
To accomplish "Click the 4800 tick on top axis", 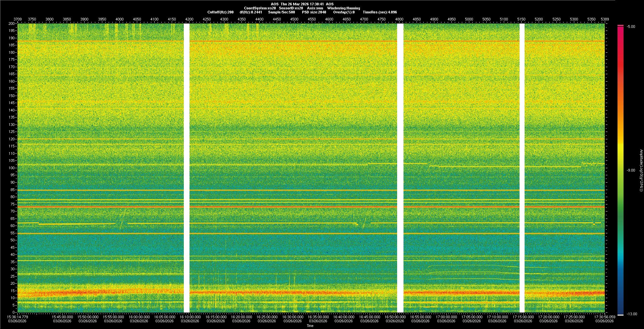I will coord(399,19).
